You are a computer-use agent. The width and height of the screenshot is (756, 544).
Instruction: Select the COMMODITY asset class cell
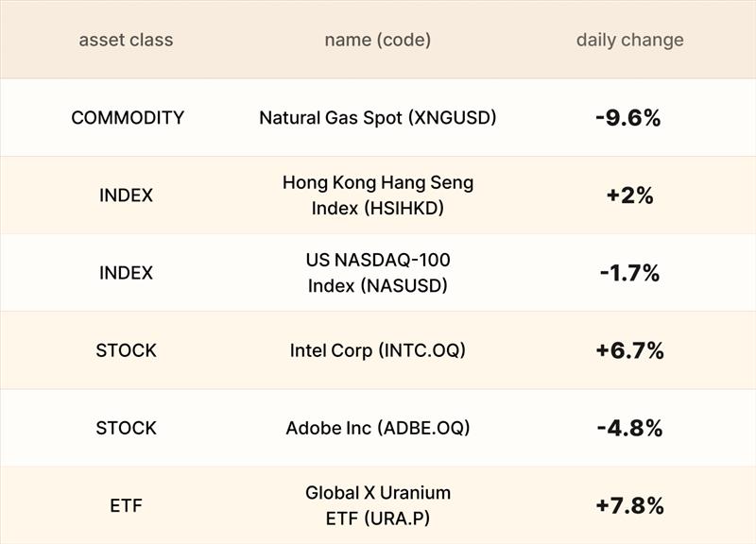tap(128, 118)
